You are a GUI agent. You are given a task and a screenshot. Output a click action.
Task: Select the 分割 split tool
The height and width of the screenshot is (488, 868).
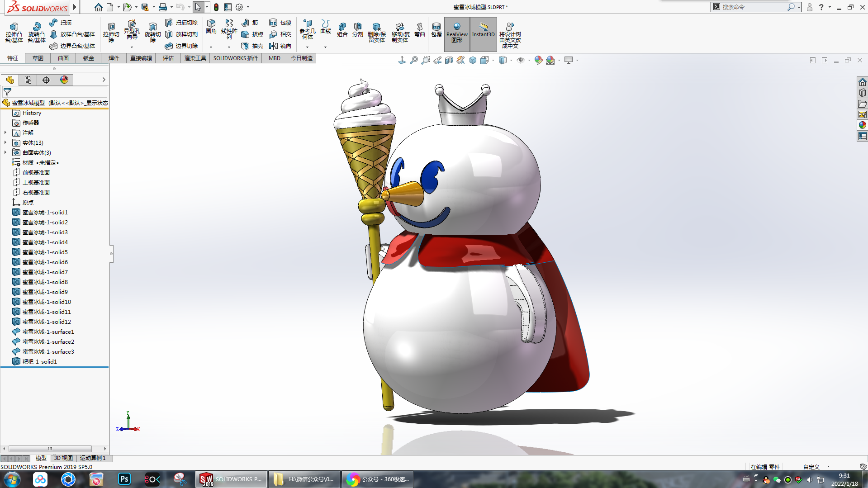coord(358,30)
